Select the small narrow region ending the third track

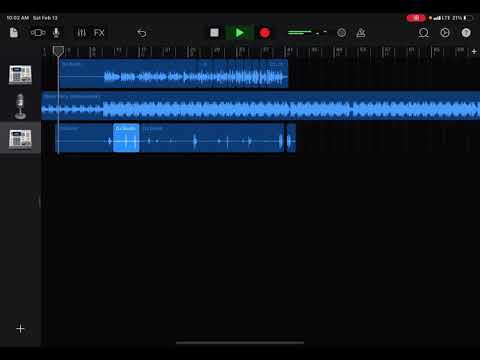291,138
